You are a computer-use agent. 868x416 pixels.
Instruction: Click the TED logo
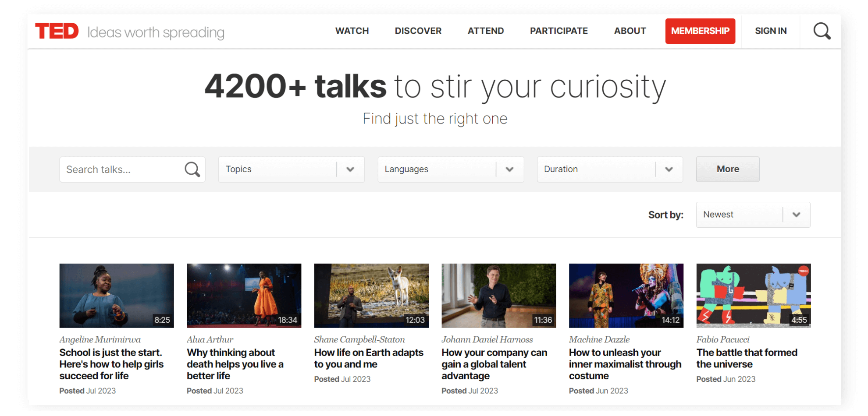tap(57, 31)
